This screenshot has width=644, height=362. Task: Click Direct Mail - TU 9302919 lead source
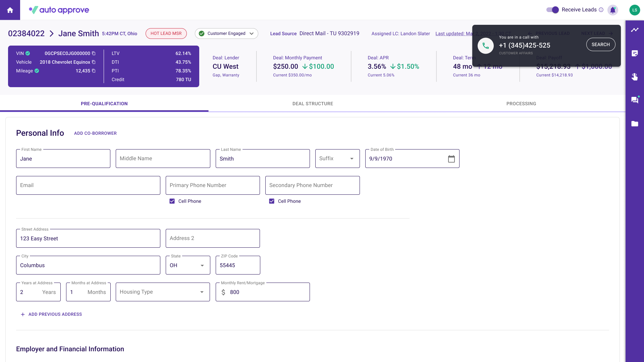[x=329, y=34]
